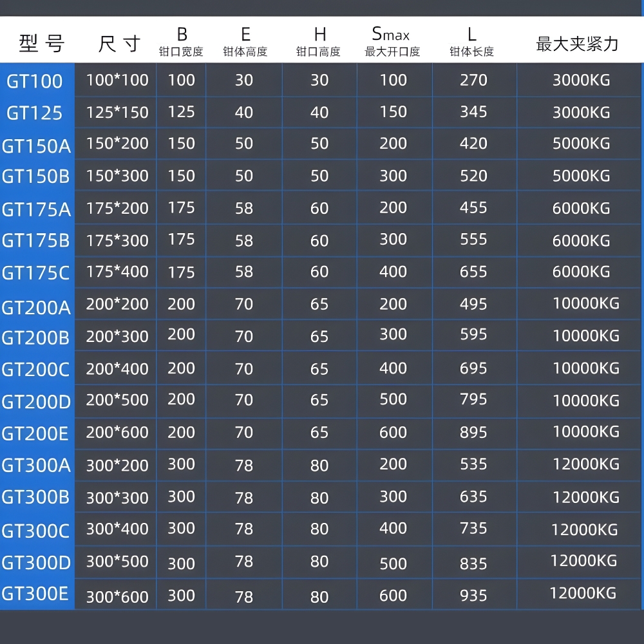Click the 935 length value
644x644 pixels.
(473, 596)
